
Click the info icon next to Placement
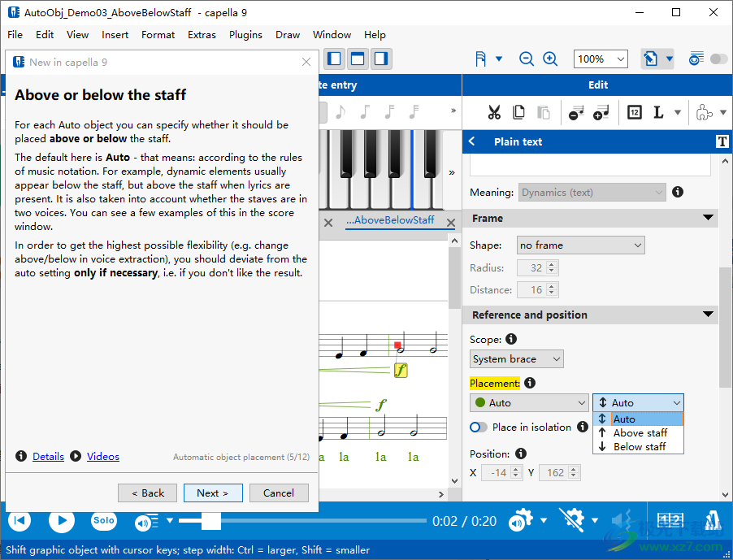[x=530, y=383]
